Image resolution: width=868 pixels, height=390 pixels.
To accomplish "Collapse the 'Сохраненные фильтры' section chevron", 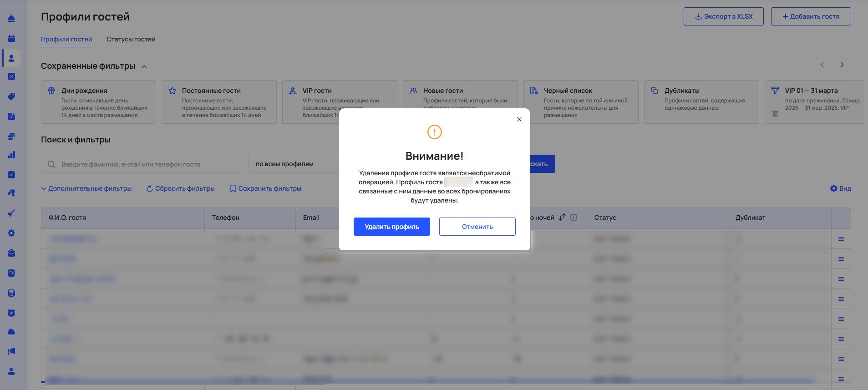I will pyautogui.click(x=144, y=66).
